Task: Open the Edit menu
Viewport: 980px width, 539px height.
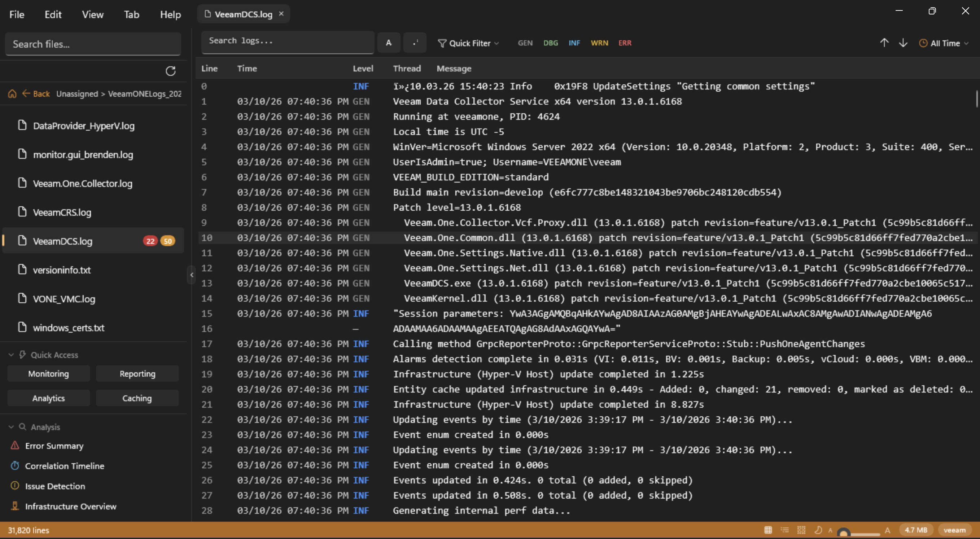Action: [53, 14]
